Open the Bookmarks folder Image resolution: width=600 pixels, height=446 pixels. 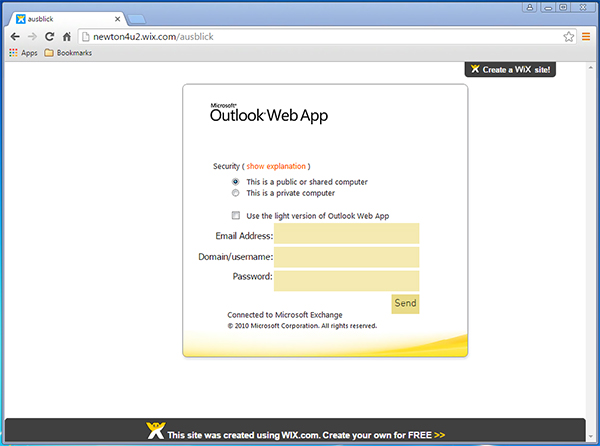68,53
